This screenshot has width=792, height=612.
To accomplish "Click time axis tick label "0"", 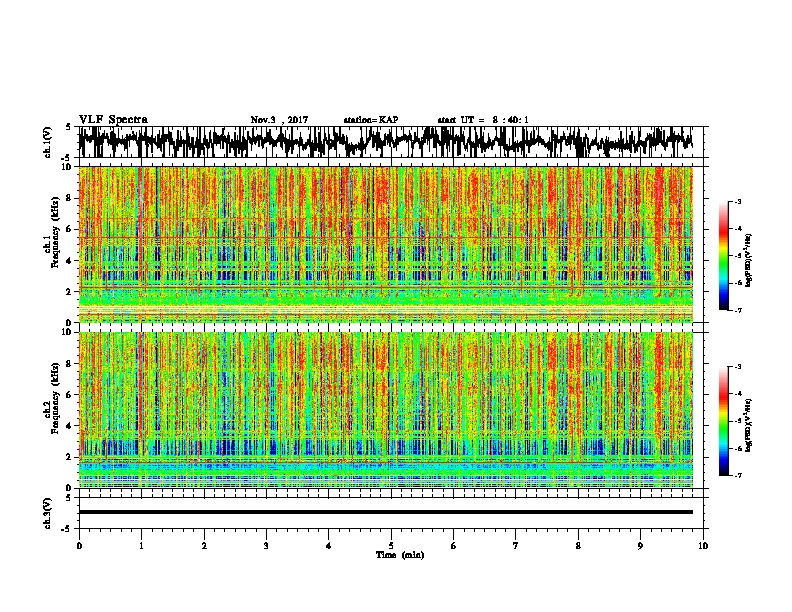I will click(79, 546).
